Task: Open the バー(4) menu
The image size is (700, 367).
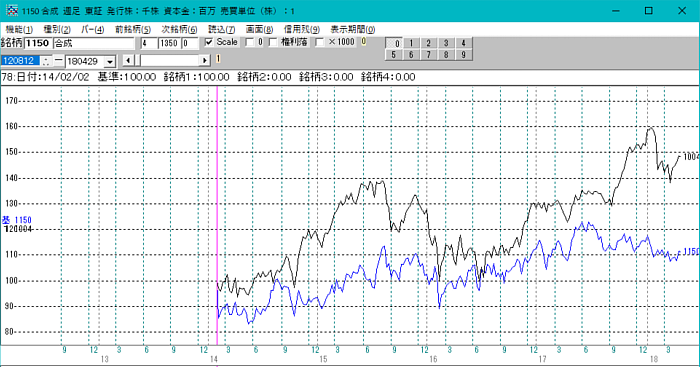Action: pos(92,29)
